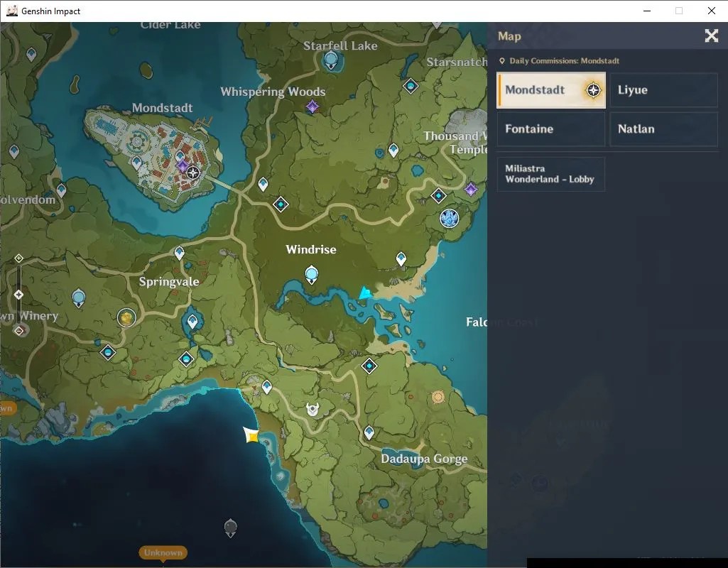Select the teleport waypoint near Thousand Winds Temple
The width and height of the screenshot is (728, 568).
(393, 150)
